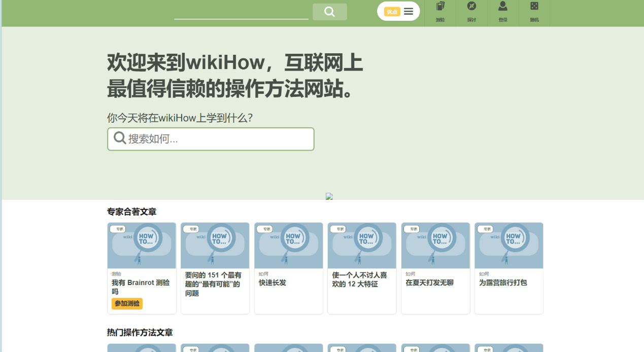Click the broken image below the hero

click(x=329, y=196)
